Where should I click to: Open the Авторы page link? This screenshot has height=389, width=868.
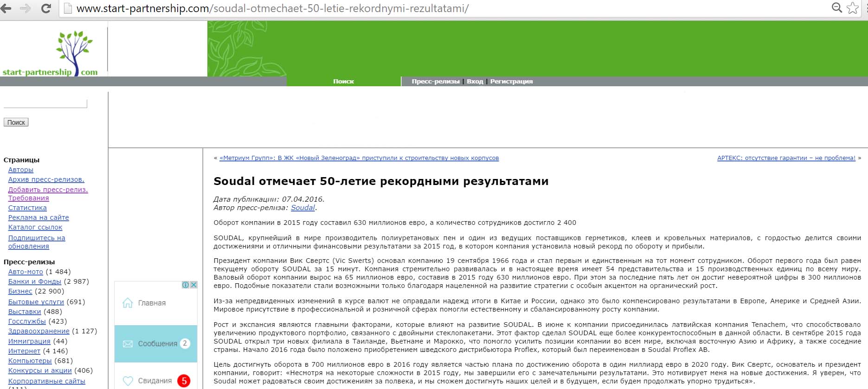(x=21, y=170)
